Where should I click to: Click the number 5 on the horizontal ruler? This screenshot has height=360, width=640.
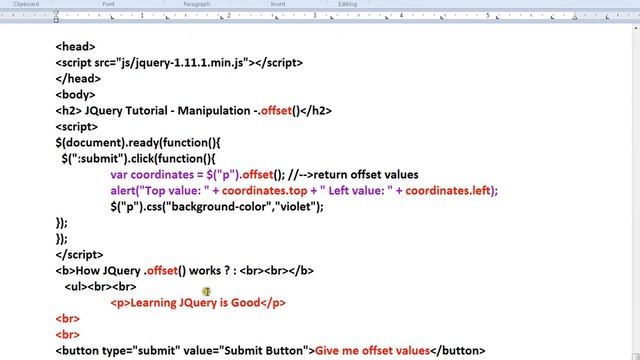487,16
